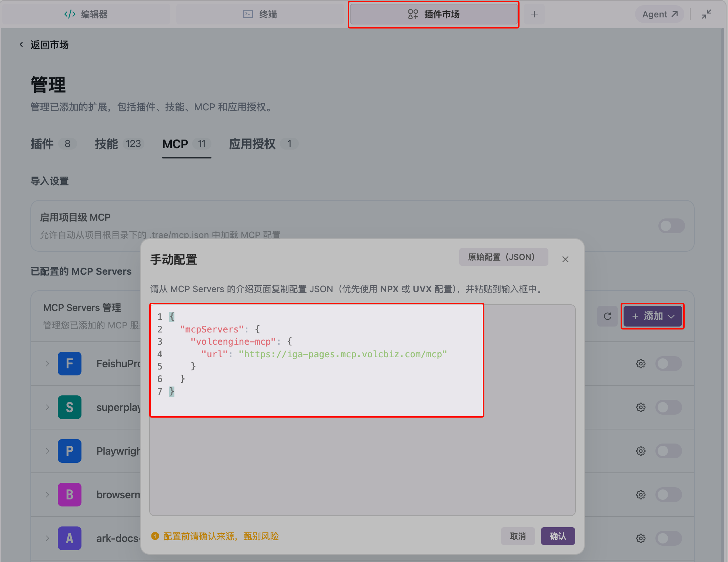
Task: Toggle the 启用项目级 MCP switch
Action: click(x=671, y=226)
